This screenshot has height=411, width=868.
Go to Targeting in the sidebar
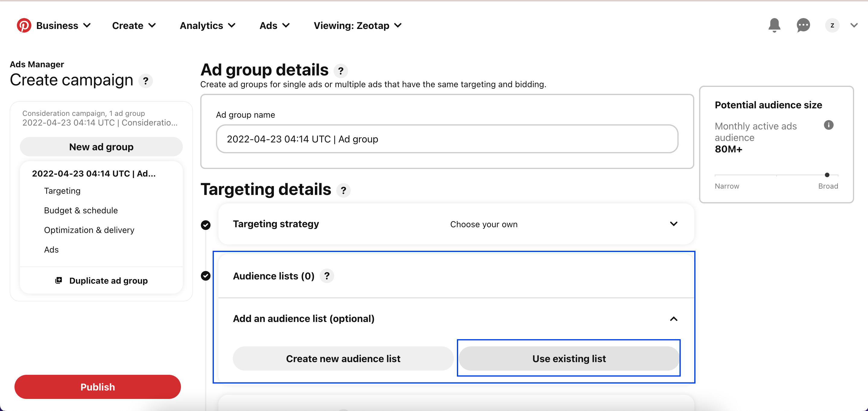point(62,191)
